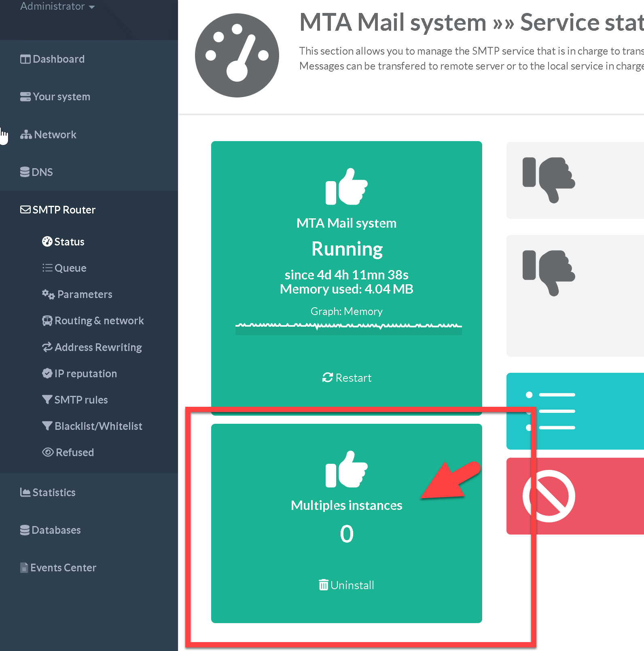Click the Queue list icon
The image size is (644, 651).
tap(47, 268)
